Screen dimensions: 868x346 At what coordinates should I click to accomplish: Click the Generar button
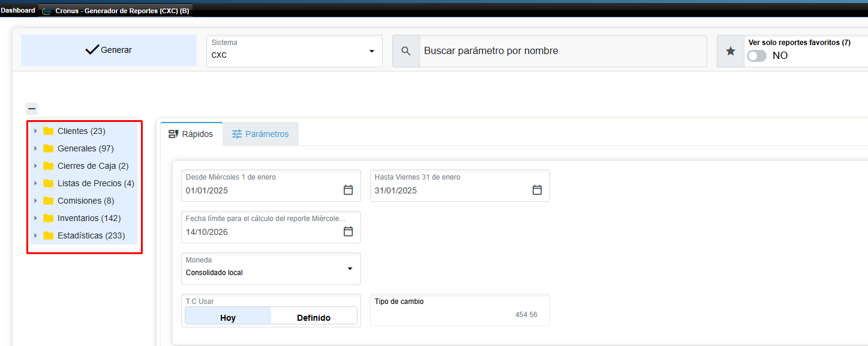coord(109,50)
